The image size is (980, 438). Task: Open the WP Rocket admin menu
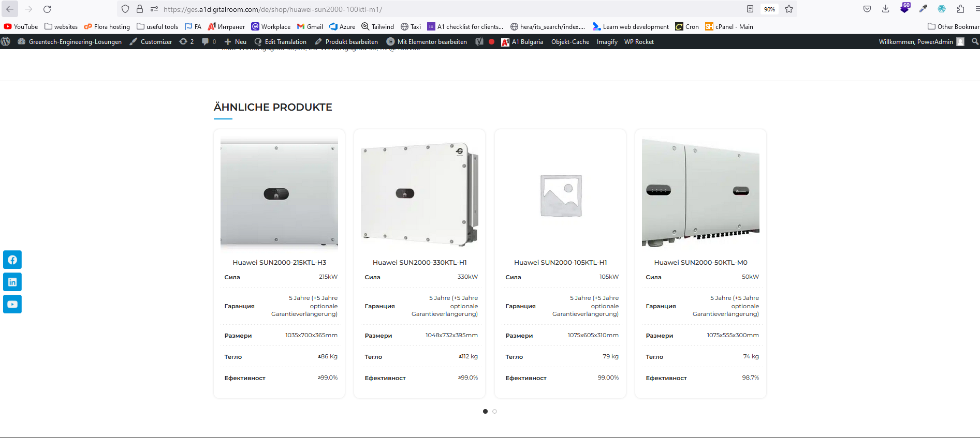tap(639, 41)
